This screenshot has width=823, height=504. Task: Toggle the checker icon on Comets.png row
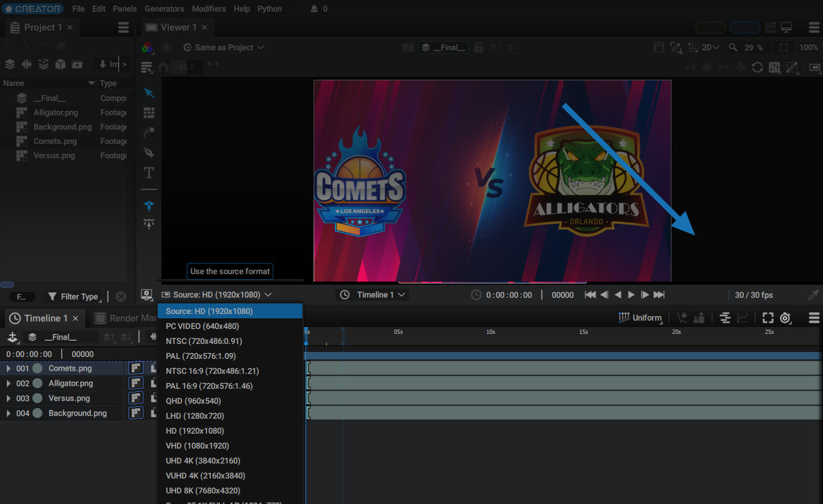[x=136, y=368]
